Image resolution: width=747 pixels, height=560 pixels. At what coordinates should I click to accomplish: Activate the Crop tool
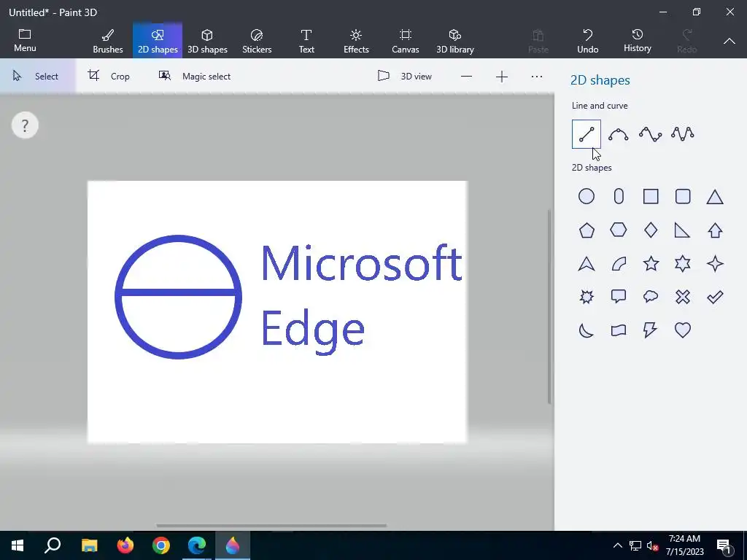pyautogui.click(x=109, y=76)
